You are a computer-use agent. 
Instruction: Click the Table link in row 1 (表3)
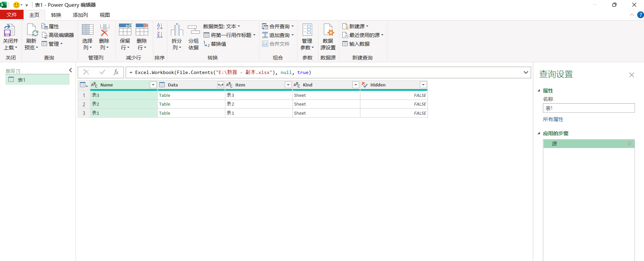pyautogui.click(x=165, y=95)
